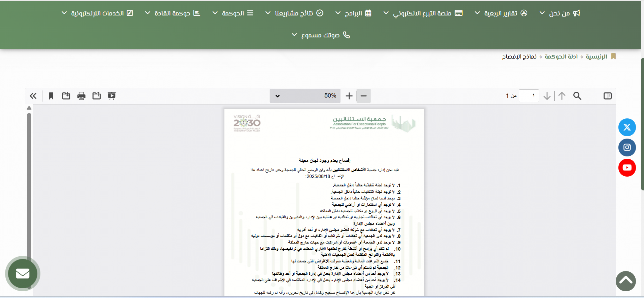Image resolution: width=644 pixels, height=298 pixels.
Task: Open the 50% zoom level dropdown
Action: coord(305,96)
